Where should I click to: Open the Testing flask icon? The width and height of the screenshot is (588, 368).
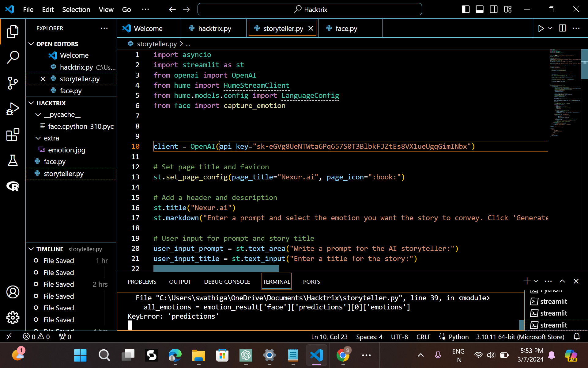pyautogui.click(x=13, y=161)
